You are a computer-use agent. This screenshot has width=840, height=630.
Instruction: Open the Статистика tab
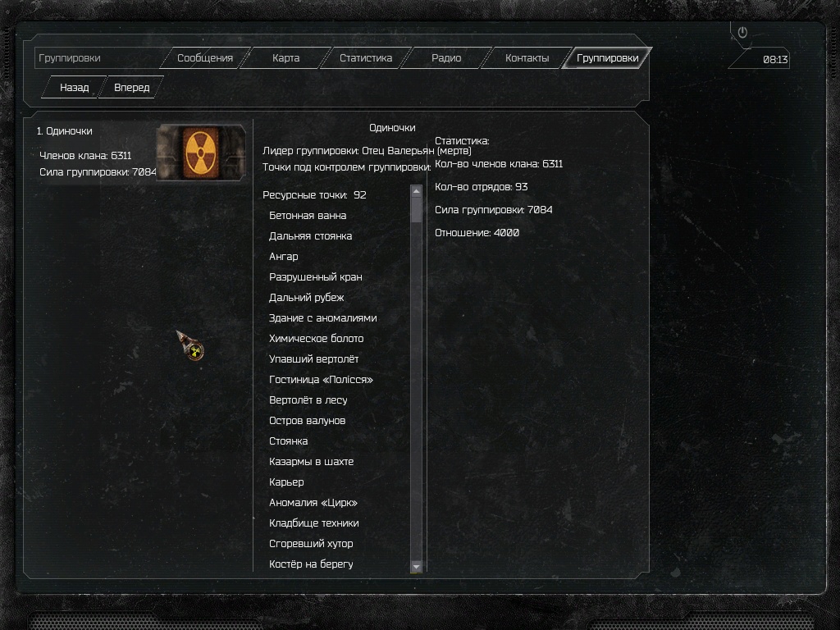(x=366, y=58)
